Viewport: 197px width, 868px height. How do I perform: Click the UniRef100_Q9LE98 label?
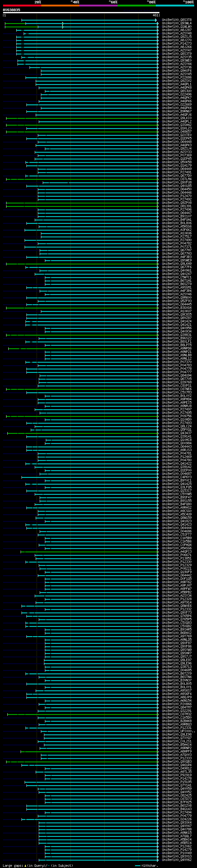176,734
